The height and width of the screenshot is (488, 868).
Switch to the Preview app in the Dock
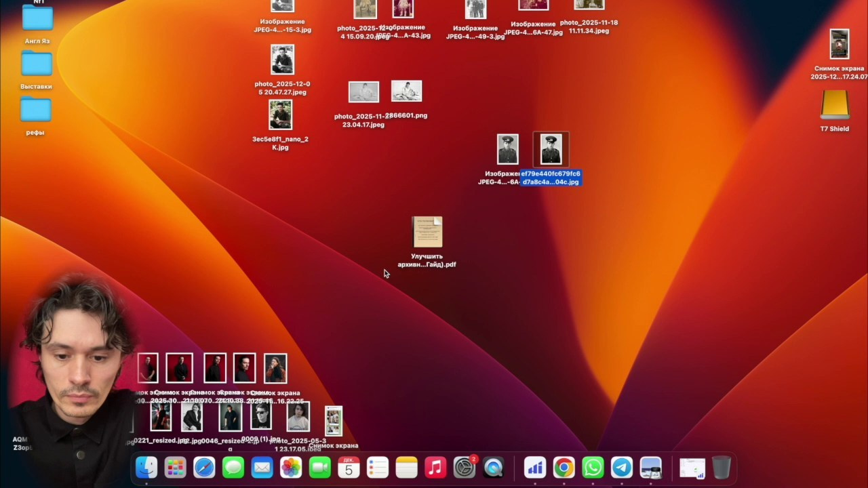651,468
